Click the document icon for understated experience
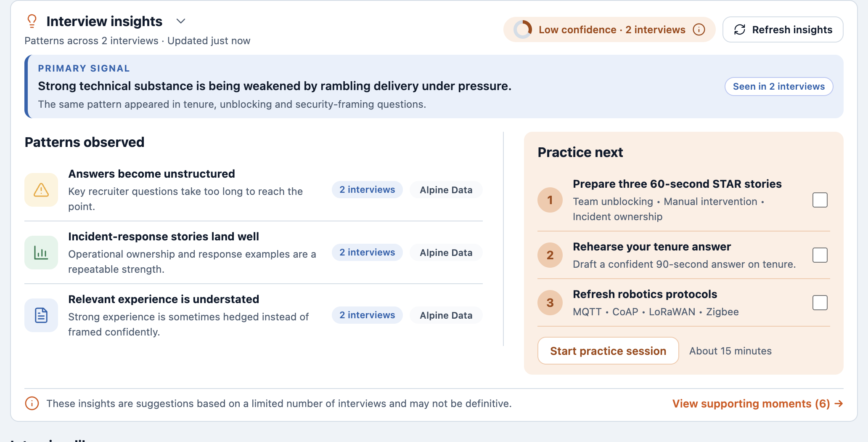Viewport: 868px width, 442px height. [x=41, y=315]
